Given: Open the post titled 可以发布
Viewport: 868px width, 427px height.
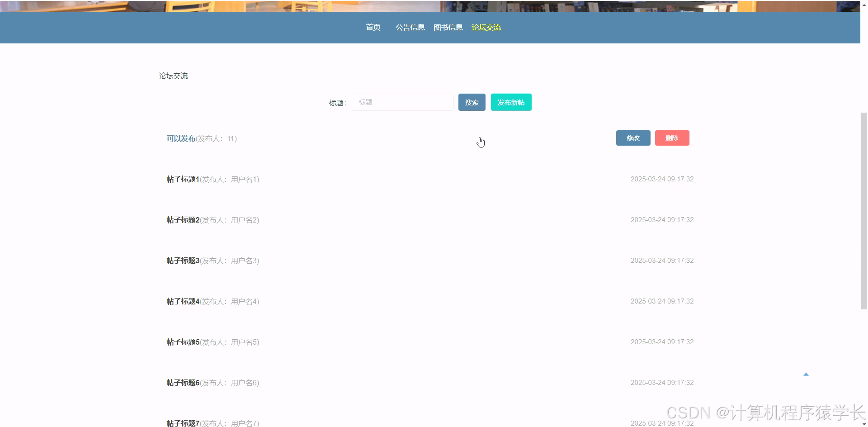Looking at the screenshot, I should (x=180, y=138).
